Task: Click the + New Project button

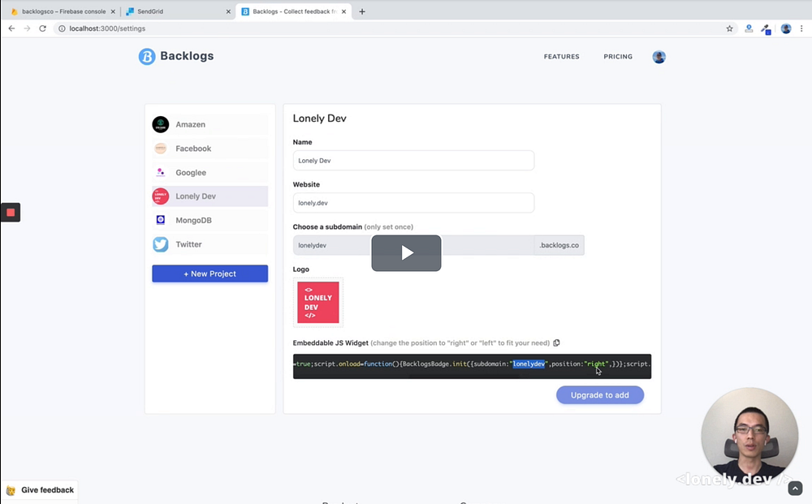Action: 209,274
